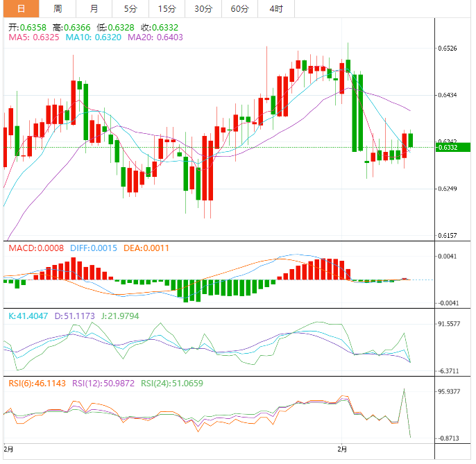Image resolution: width=476 pixels, height=464 pixels.
Task: Switch to the 日 (daily) chart tab
Action: (20, 9)
